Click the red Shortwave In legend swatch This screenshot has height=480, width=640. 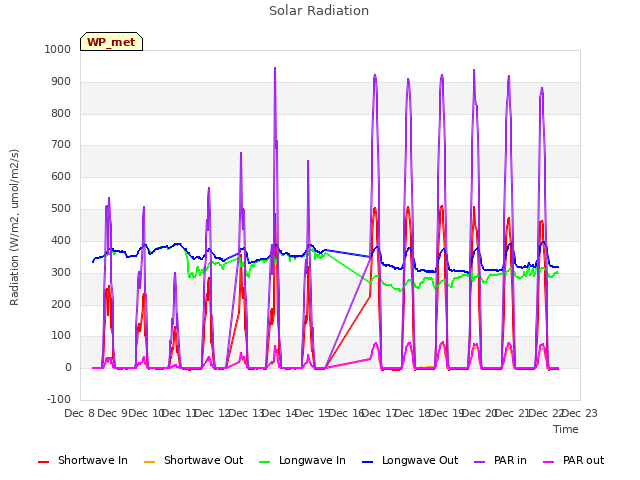[43, 462]
